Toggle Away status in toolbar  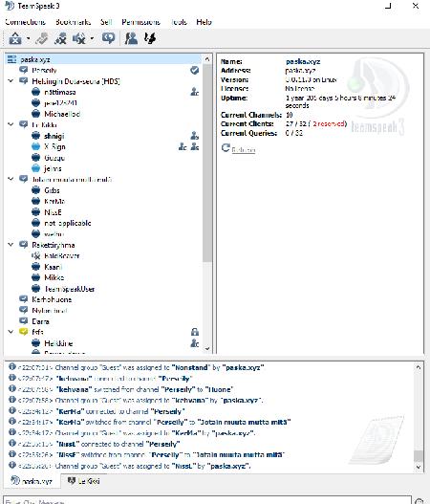tap(61, 38)
